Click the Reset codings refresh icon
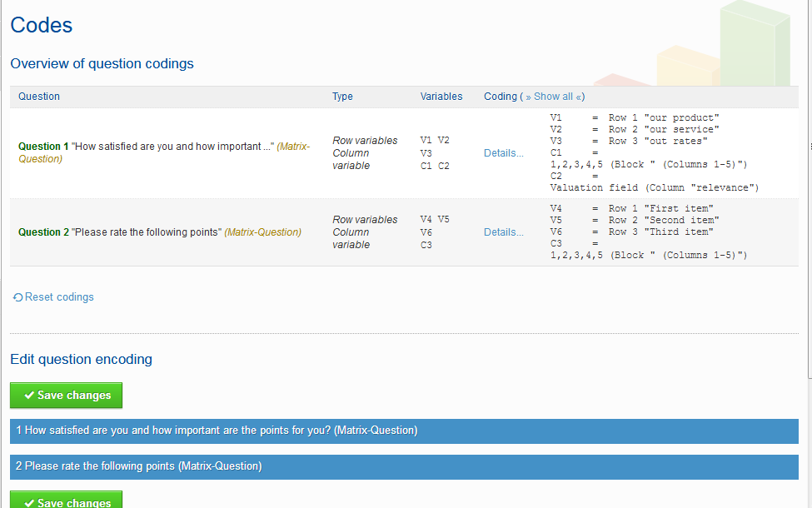 [18, 297]
